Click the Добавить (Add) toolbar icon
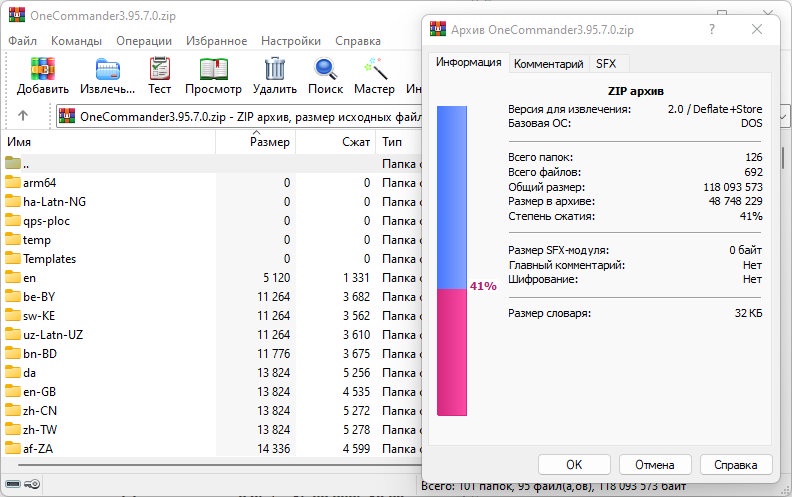 (x=42, y=70)
